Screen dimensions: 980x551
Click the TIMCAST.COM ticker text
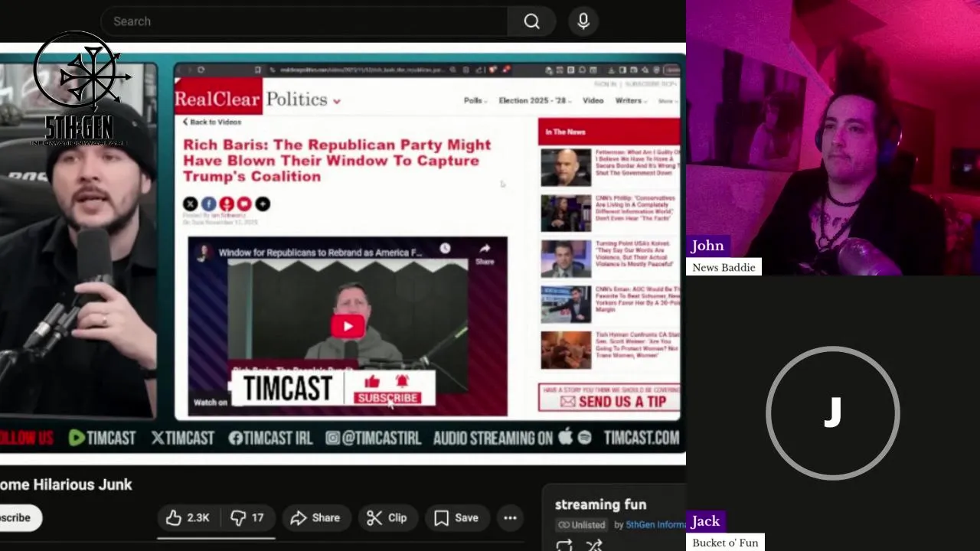pyautogui.click(x=641, y=438)
